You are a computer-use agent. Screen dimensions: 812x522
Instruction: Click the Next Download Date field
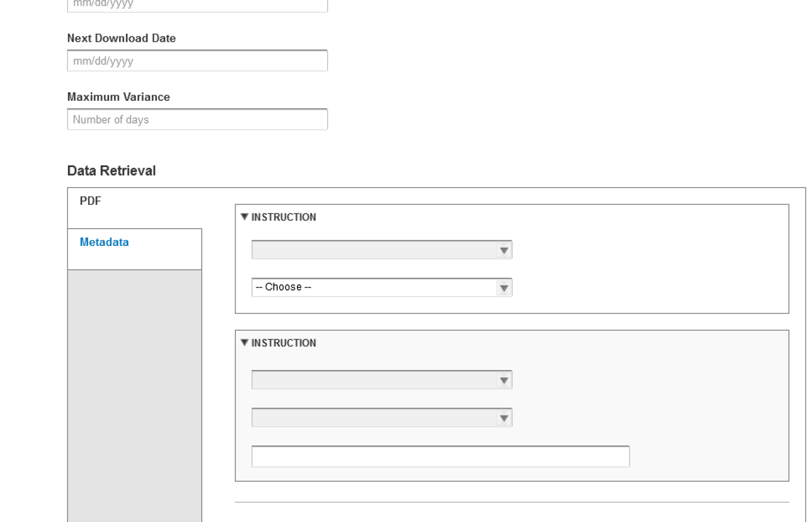197,60
